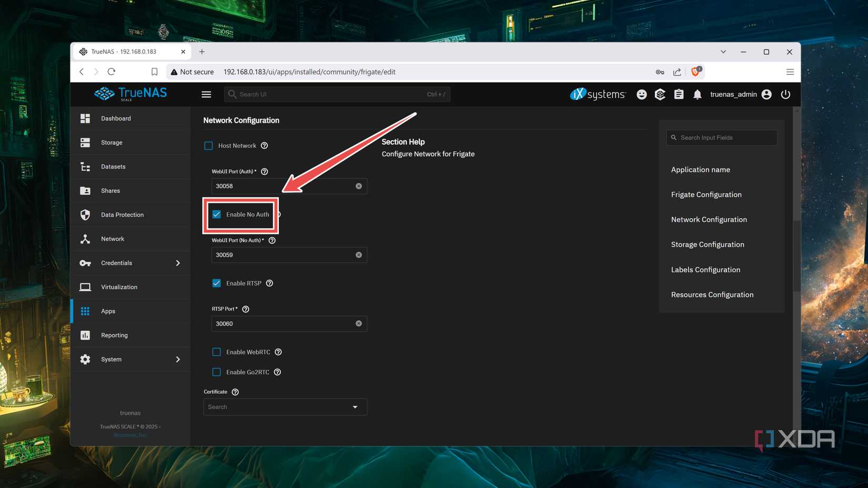The width and height of the screenshot is (868, 488).
Task: Focus the Search Input Fields box
Action: pyautogui.click(x=722, y=138)
